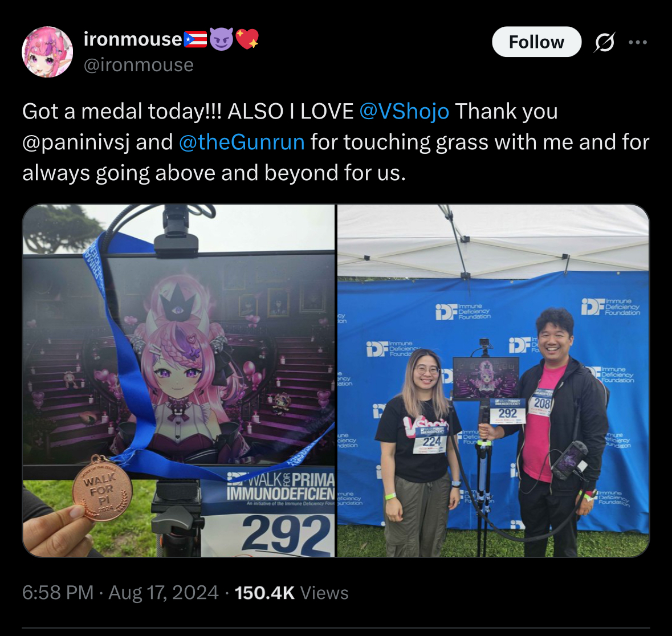Open the @theGunrun mention link
This screenshot has height=636, width=672.
point(241,142)
